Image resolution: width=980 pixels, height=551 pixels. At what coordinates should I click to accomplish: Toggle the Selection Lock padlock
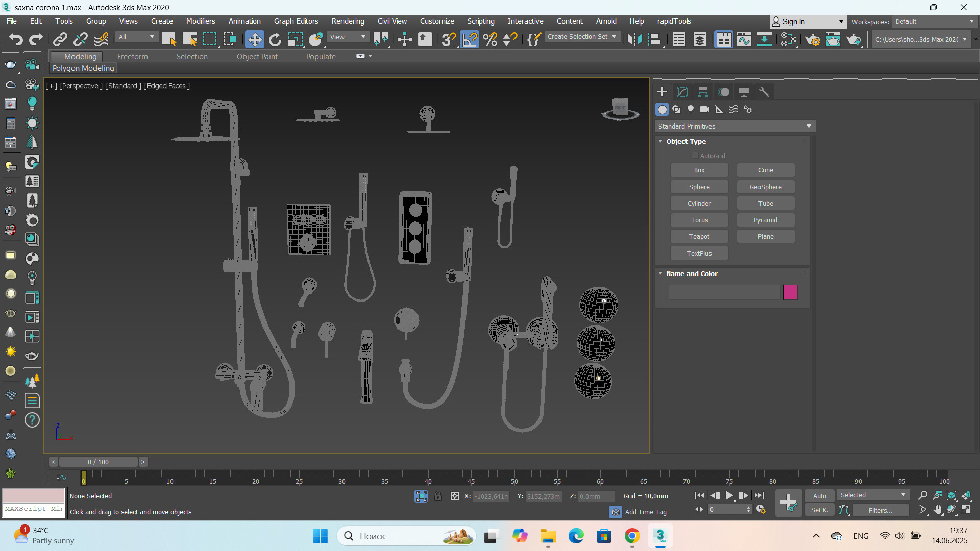[x=438, y=496]
